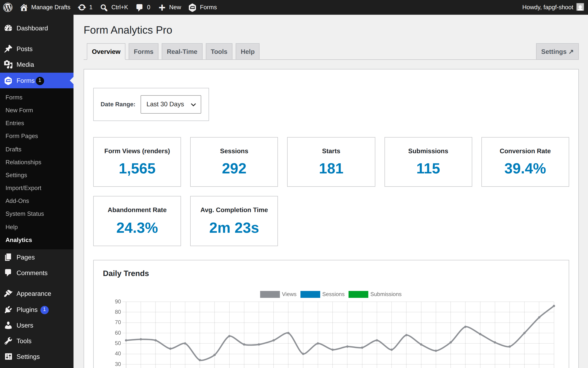This screenshot has height=368, width=588.
Task: Click the last data point on Views line
Action: pyautogui.click(x=554, y=306)
